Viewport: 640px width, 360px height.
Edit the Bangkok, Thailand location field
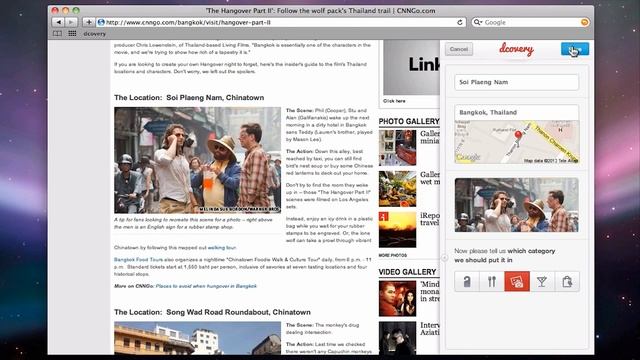[516, 112]
